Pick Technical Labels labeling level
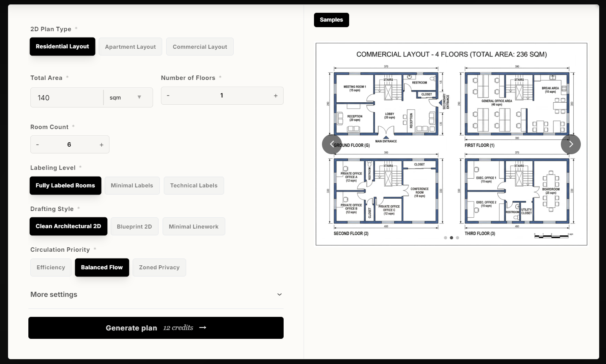This screenshot has width=606, height=364. click(194, 185)
